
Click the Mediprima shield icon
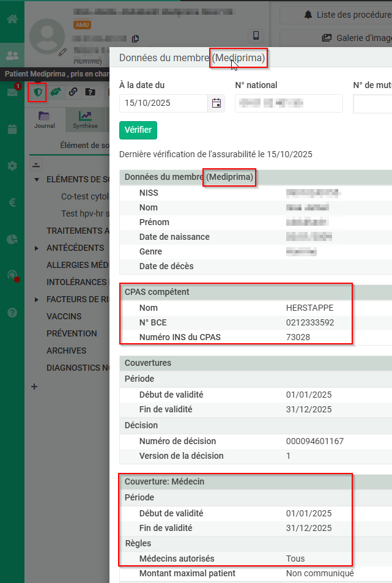tap(37, 92)
